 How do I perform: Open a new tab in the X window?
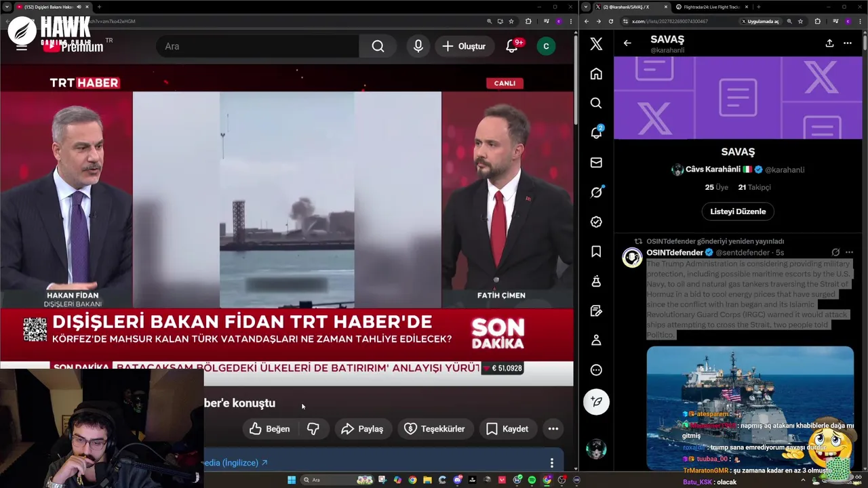pyautogui.click(x=760, y=7)
